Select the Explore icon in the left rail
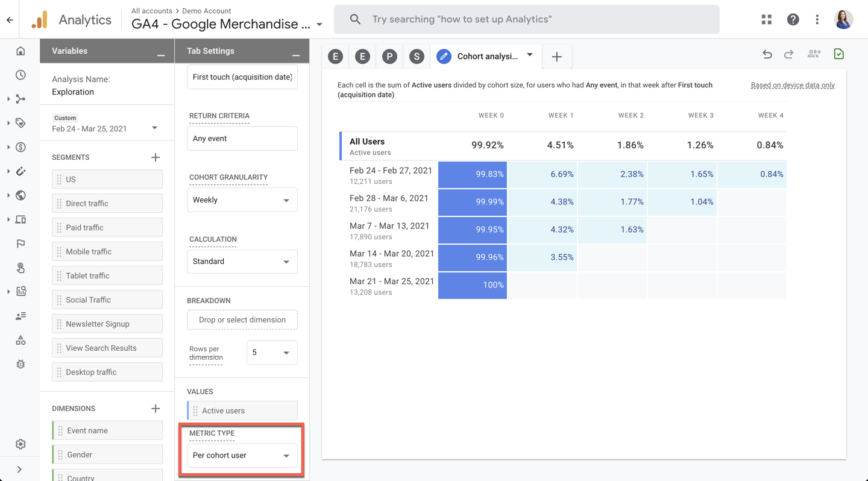 click(20, 99)
